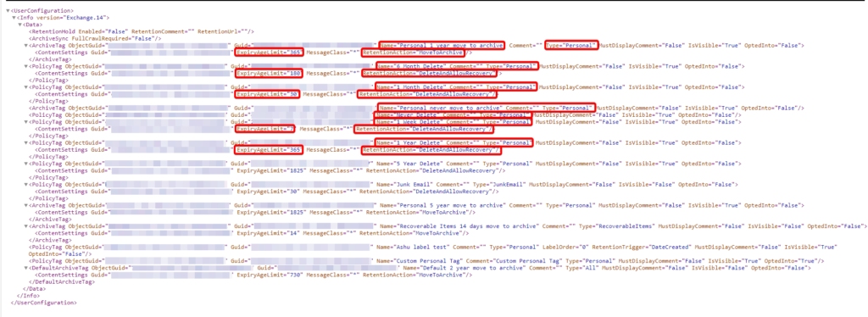The width and height of the screenshot is (868, 317).
Task: Collapse the 'Personal 1 year move to archive' ArchiveTag
Action: click(x=26, y=46)
